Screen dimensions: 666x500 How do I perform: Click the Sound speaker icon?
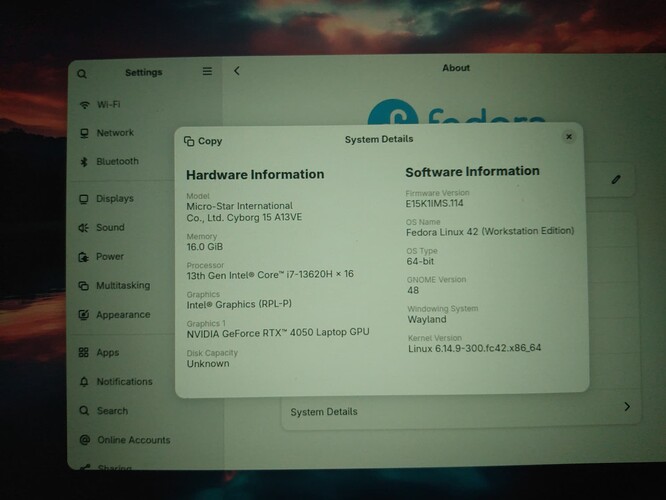83,228
